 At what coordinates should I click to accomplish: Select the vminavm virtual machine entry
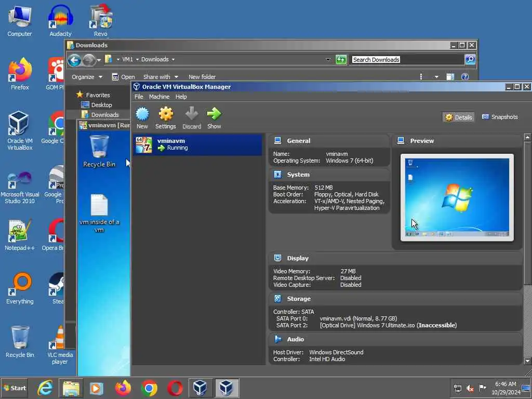(197, 144)
